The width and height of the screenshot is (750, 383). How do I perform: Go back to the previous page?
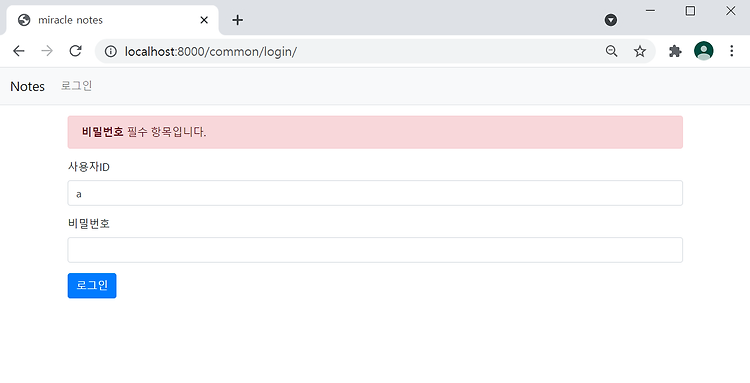[x=19, y=51]
